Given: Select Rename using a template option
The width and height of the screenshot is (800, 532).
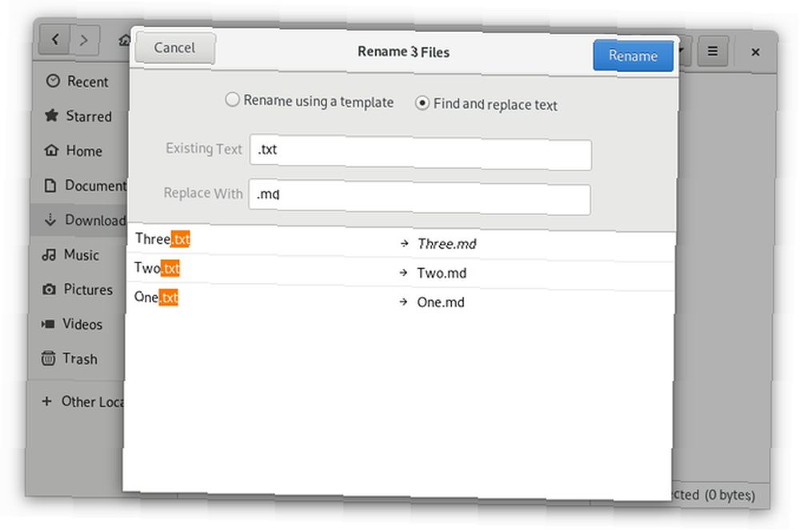Looking at the screenshot, I should coord(309,101).
